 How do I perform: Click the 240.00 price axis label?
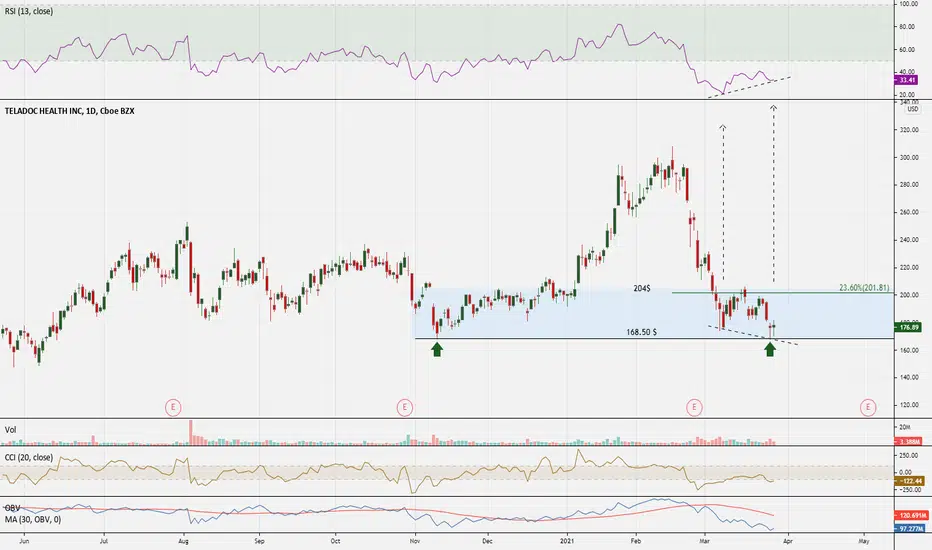tap(908, 240)
